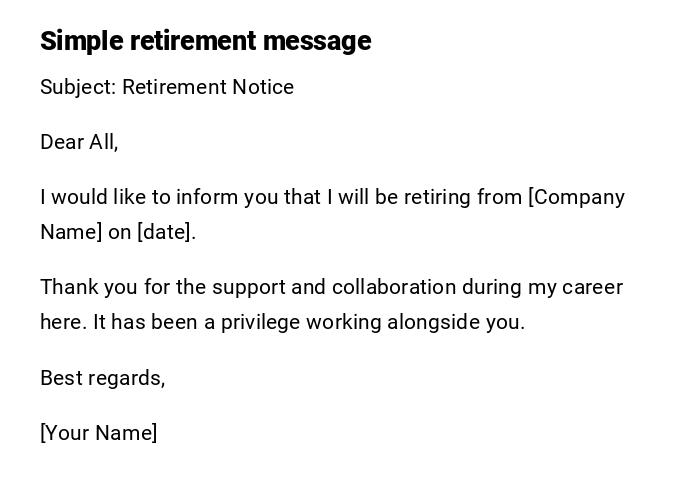700x495 pixels.
Task: Click the 'Name]' placeholder before 'on'
Action: pos(71,232)
